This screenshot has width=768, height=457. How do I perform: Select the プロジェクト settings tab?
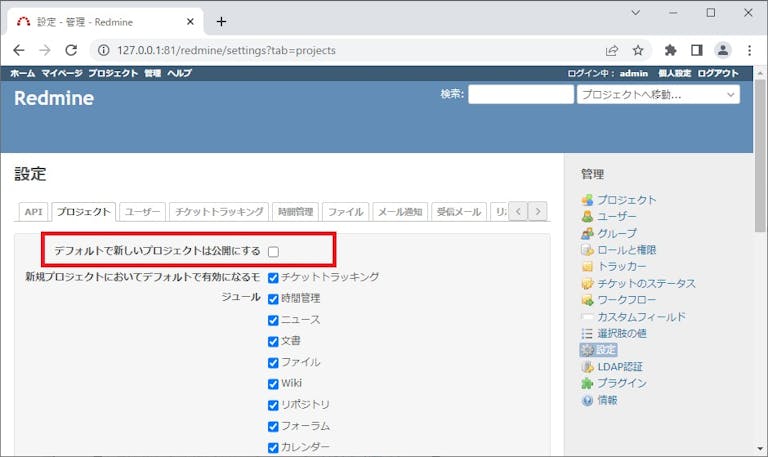[84, 212]
